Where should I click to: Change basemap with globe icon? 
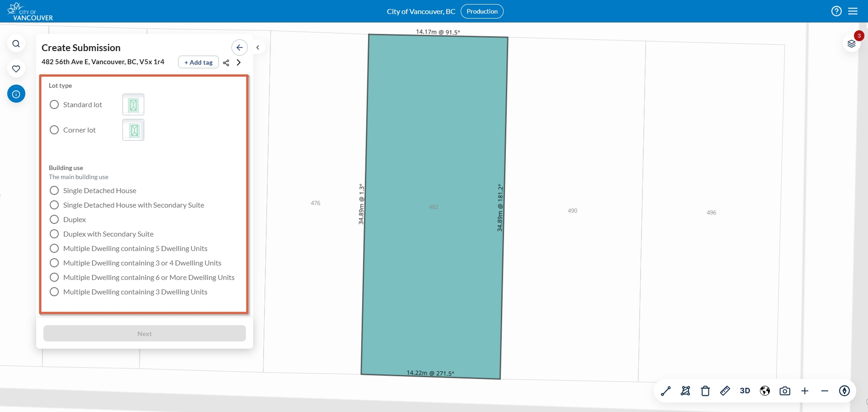tap(765, 391)
